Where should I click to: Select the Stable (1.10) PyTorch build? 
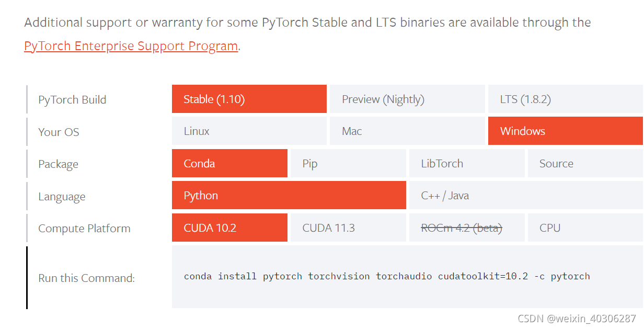pyautogui.click(x=249, y=99)
